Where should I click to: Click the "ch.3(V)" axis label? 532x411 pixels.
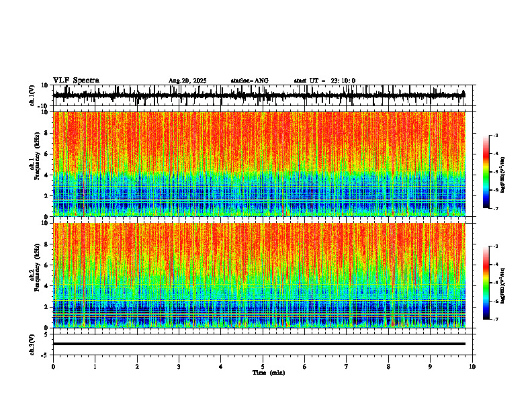click(32, 345)
